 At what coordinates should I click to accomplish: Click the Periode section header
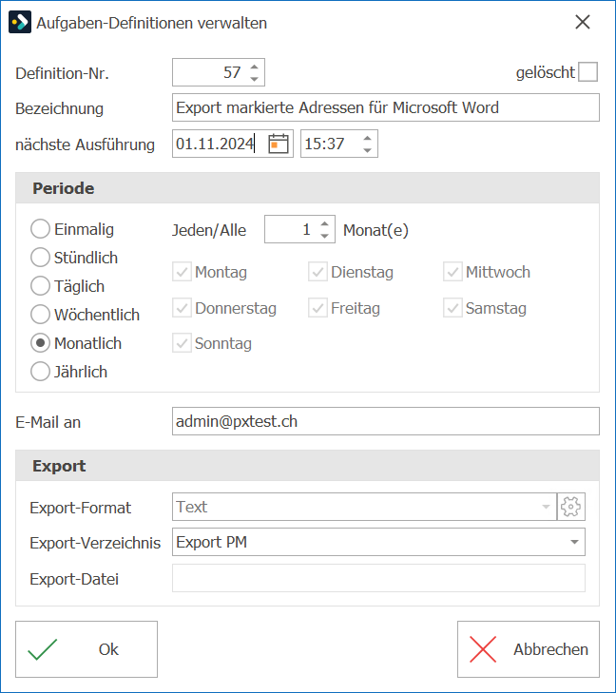tap(308, 188)
